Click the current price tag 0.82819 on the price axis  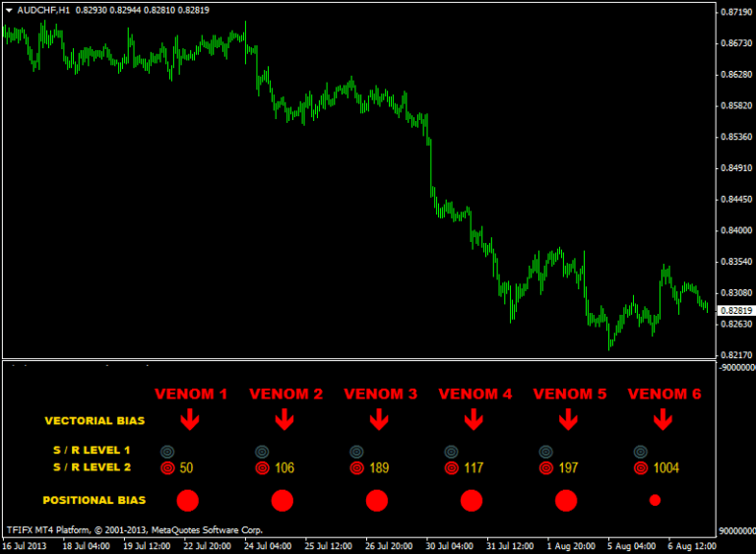736,311
